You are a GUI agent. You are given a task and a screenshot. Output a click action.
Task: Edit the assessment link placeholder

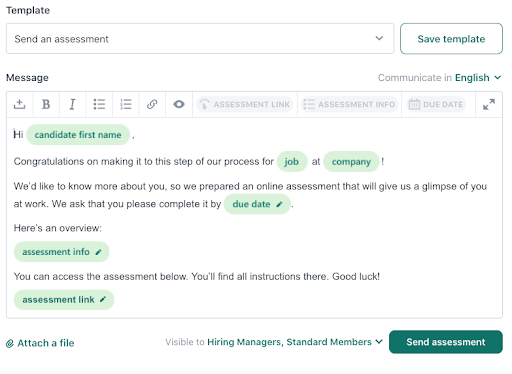click(x=64, y=300)
